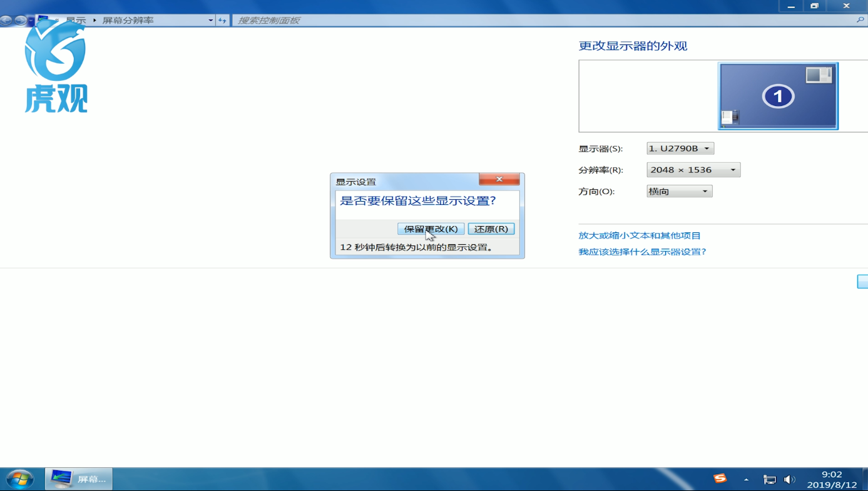Expand breadcrumb arrow before 屏幕分辨率

pyautogui.click(x=95, y=20)
